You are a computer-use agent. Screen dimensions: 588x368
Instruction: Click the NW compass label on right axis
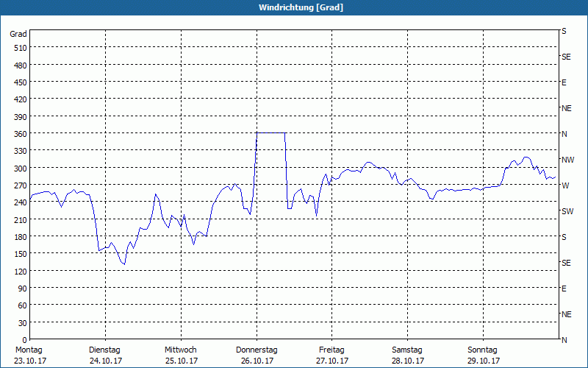click(567, 160)
